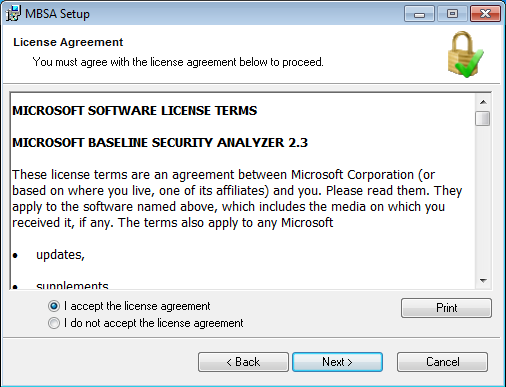The image size is (506, 387).
Task: Click the empty scrollbar track below the thumb
Action: pyautogui.click(x=483, y=200)
